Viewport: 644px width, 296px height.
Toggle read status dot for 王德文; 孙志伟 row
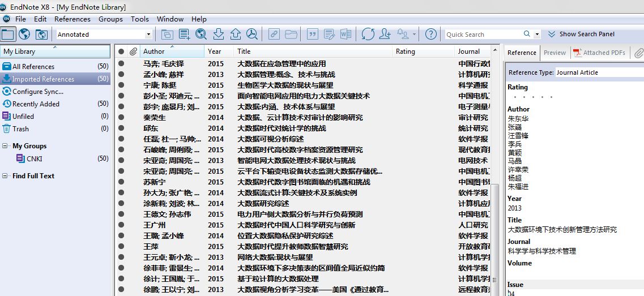pyautogui.click(x=121, y=215)
